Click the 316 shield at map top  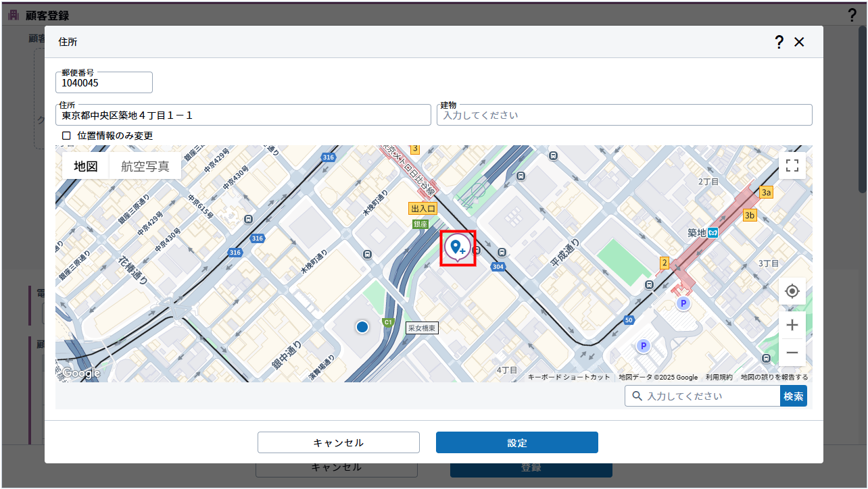click(329, 157)
